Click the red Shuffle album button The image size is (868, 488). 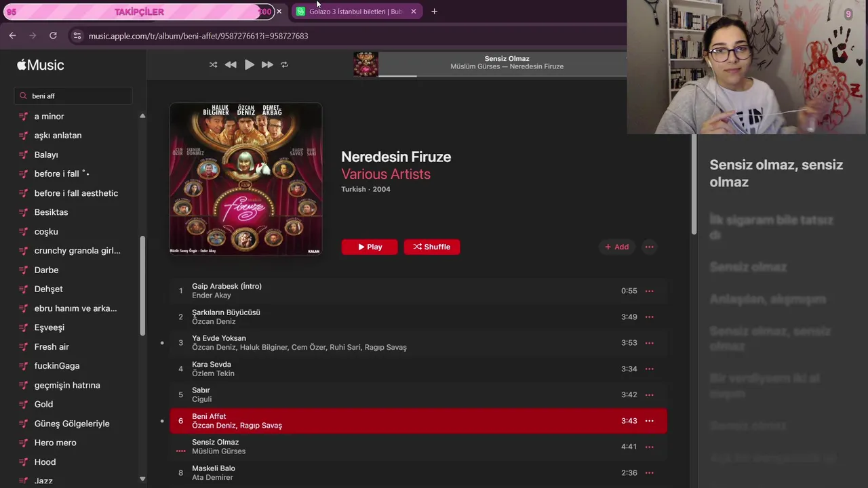point(432,247)
